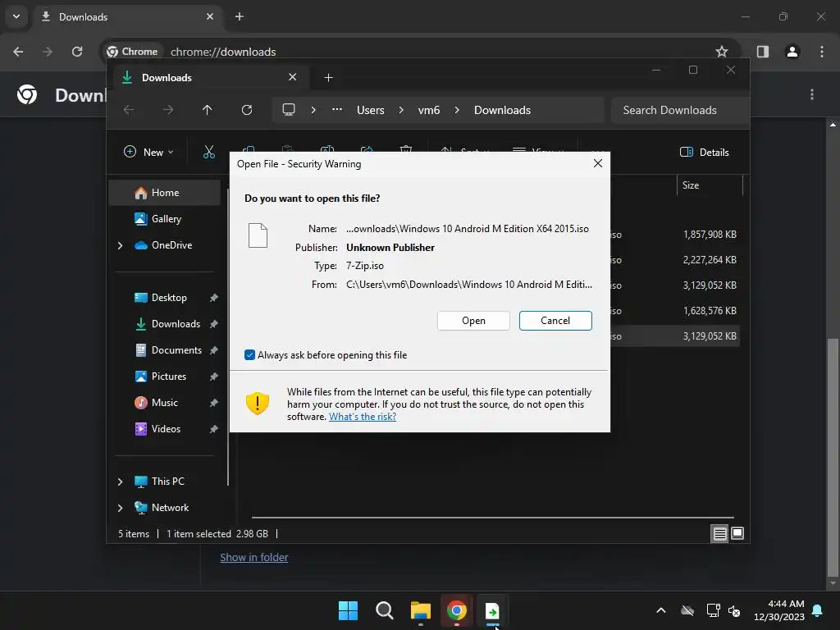Expand chevron after vm6 breadcrumb
The width and height of the screenshot is (840, 630).
[456, 110]
